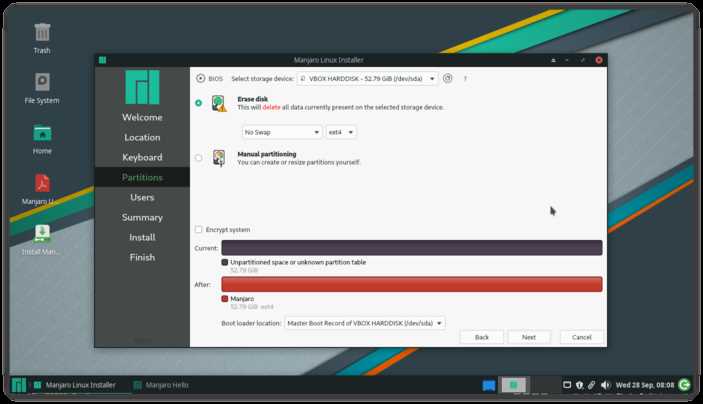Image resolution: width=703 pixels, height=404 pixels.
Task: Click the display tray icon
Action: 567,385
